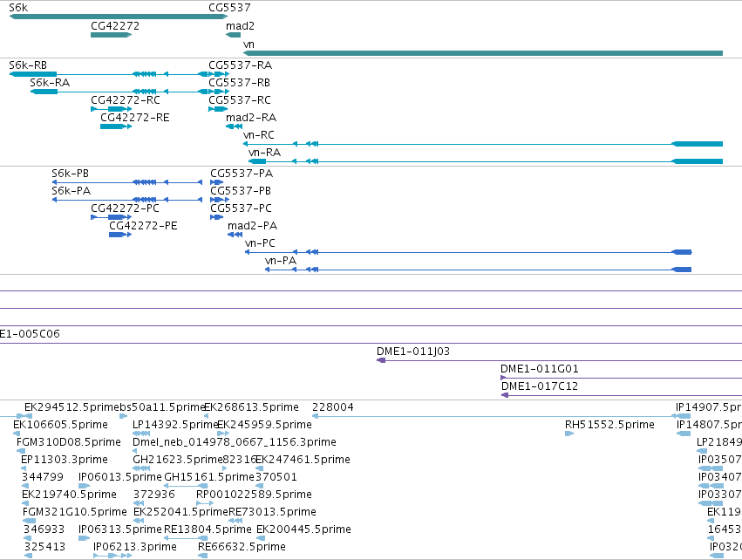
Task: Select IP06213.3prime EST label
Action: point(135,548)
